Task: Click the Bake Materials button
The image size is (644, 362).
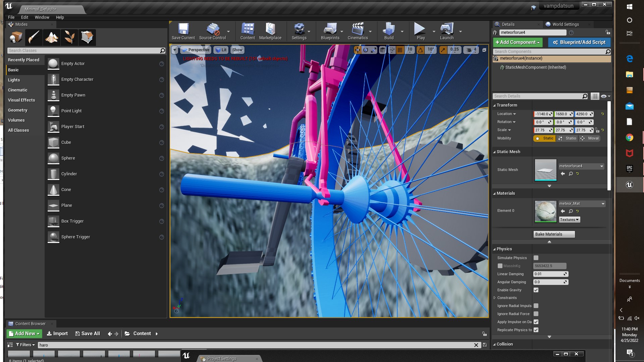Action: 554,234
